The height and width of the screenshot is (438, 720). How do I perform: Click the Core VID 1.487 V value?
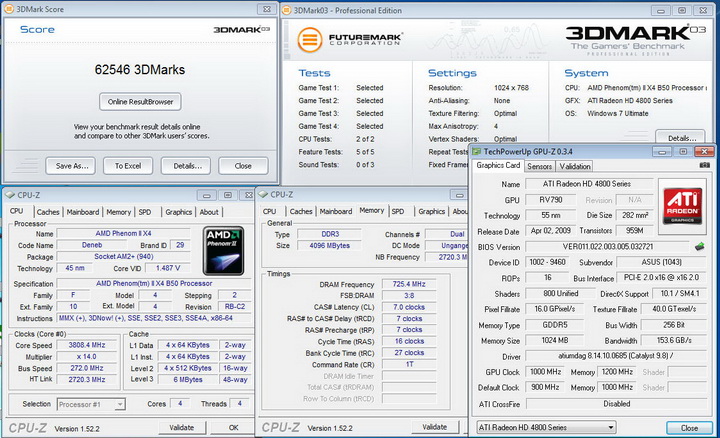168,268
